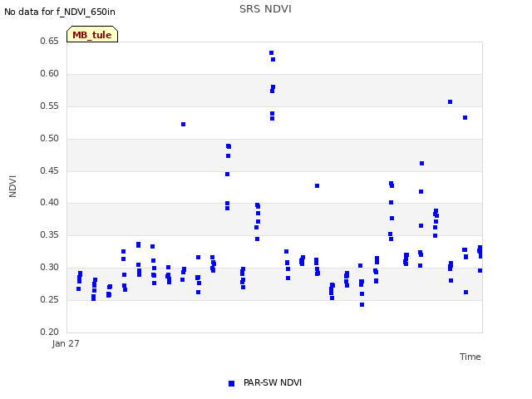This screenshot has width=532, height=399.
Task: Click the 0.65 y-axis tick label
Action: pos(49,41)
